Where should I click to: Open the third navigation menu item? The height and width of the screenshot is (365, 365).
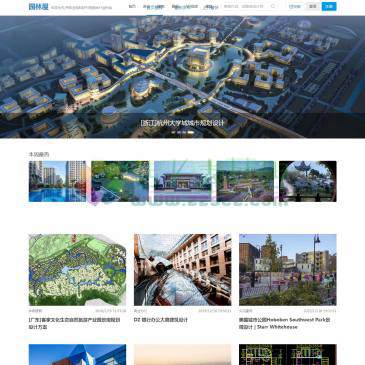pos(185,7)
